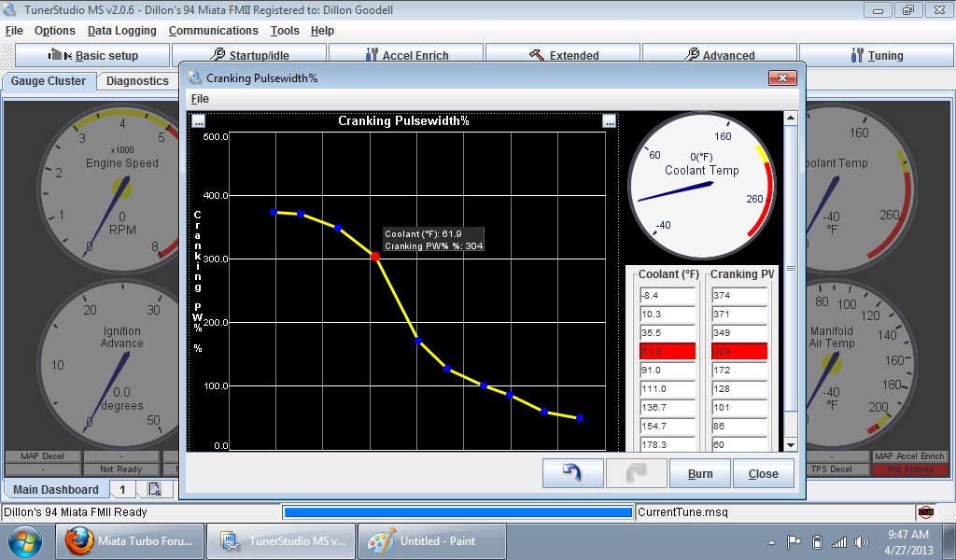Switch to Firefox Miata Turbo Forum window

pyautogui.click(x=130, y=541)
